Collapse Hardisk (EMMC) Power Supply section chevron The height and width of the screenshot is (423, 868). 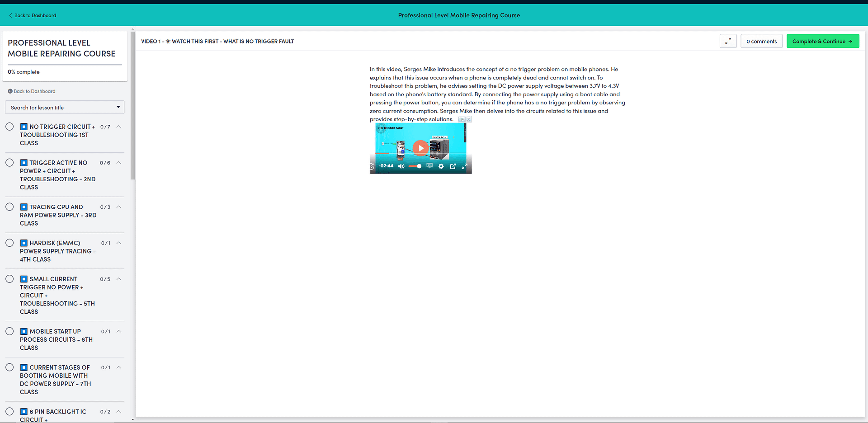point(119,243)
